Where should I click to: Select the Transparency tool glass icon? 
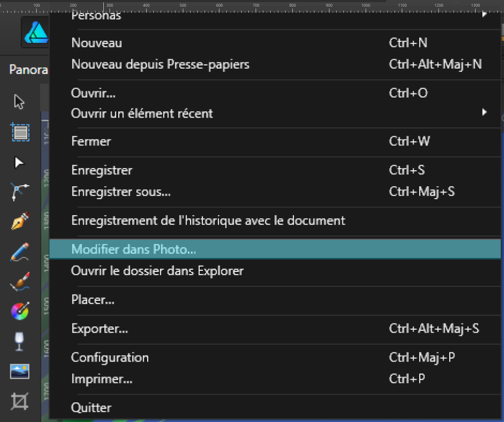[x=19, y=342]
